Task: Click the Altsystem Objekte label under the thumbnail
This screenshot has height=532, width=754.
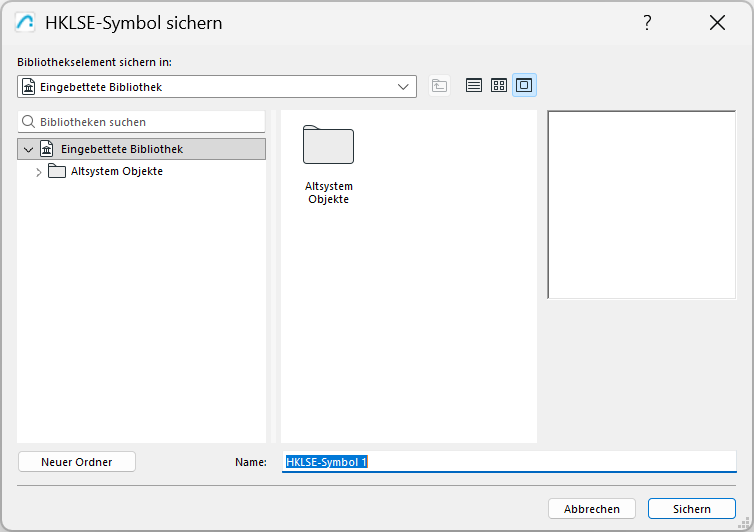Action: pyautogui.click(x=328, y=192)
